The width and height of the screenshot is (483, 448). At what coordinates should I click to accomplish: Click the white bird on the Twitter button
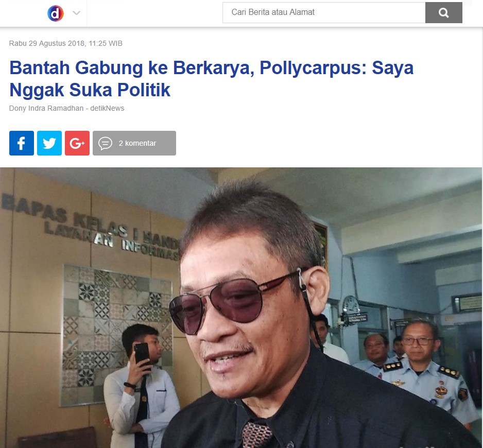click(49, 143)
